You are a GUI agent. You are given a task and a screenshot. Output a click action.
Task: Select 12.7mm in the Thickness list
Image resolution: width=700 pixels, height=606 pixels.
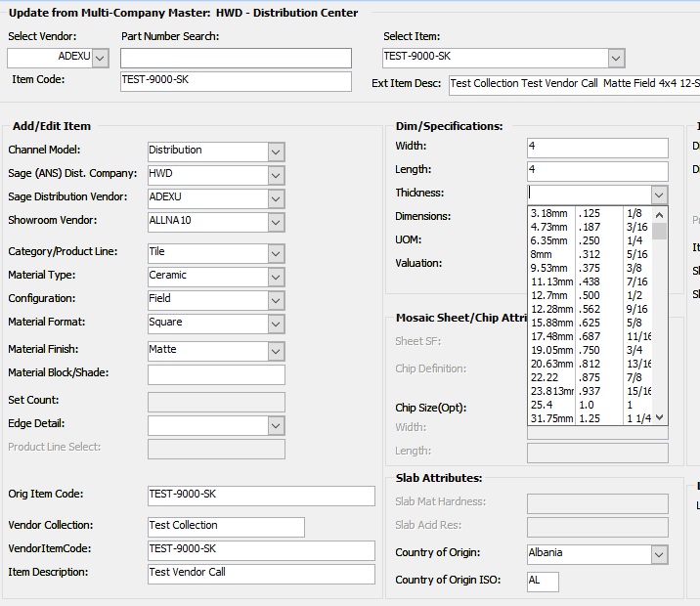(x=549, y=294)
